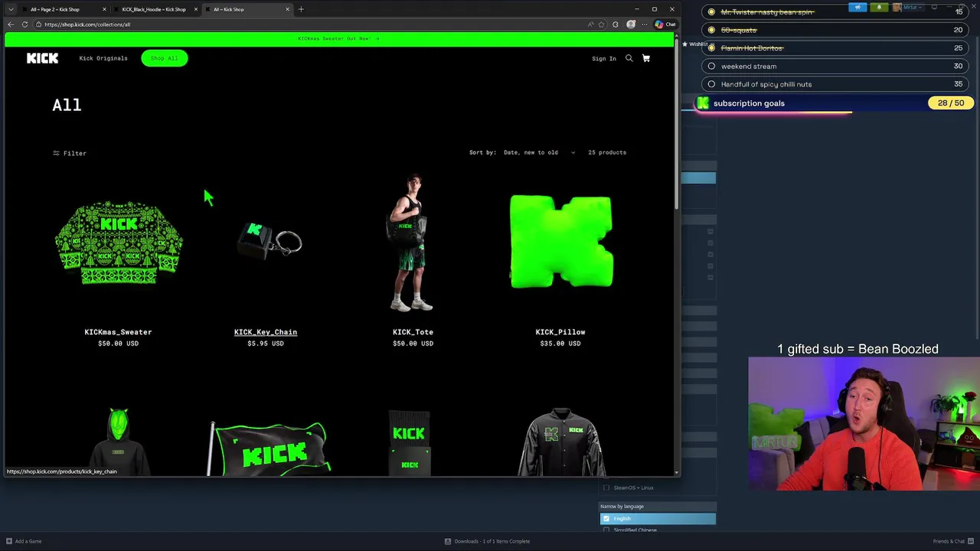Click the green K icon in subscription goals
The height and width of the screenshot is (551, 980).
click(703, 103)
